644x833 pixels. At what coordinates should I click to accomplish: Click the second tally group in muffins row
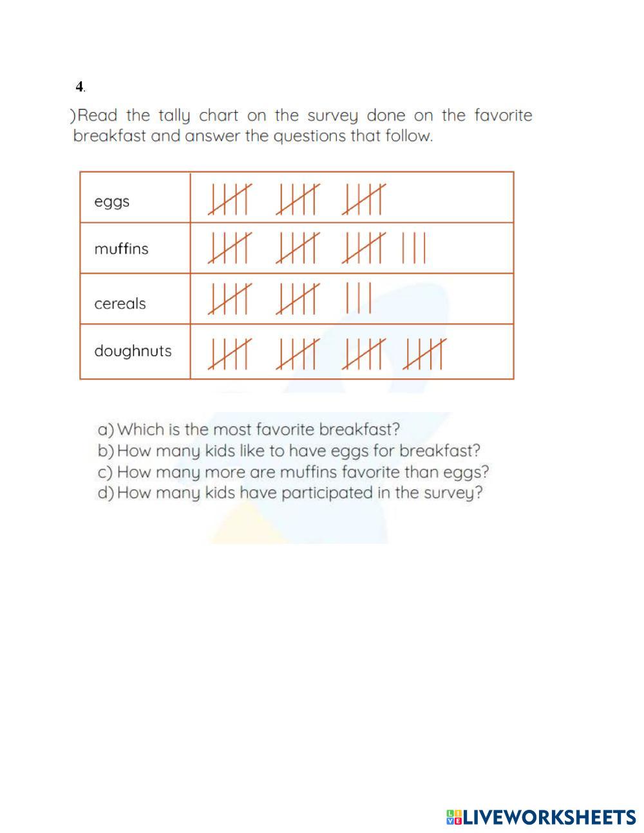[x=297, y=248]
